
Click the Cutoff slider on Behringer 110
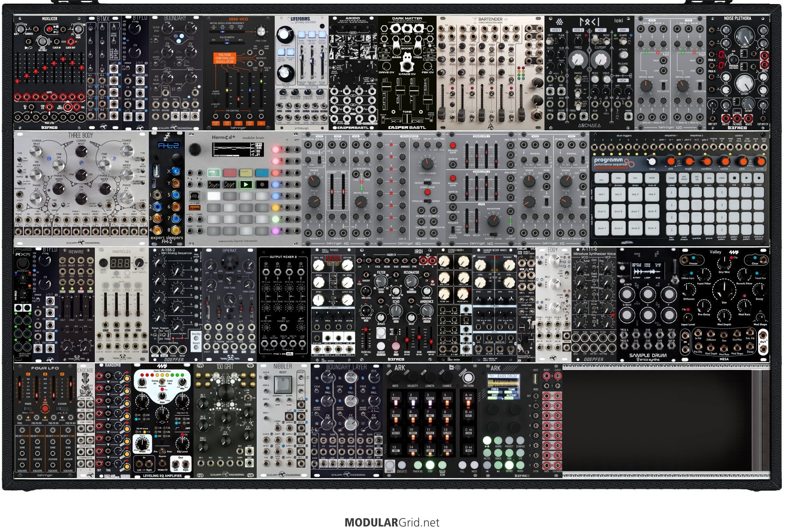332,191
